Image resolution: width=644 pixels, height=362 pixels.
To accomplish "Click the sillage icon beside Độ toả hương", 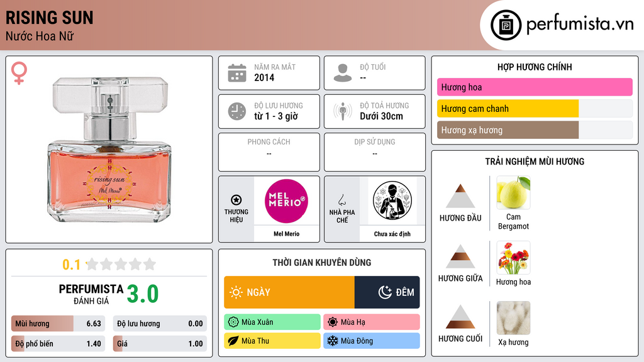I will pyautogui.click(x=343, y=111).
